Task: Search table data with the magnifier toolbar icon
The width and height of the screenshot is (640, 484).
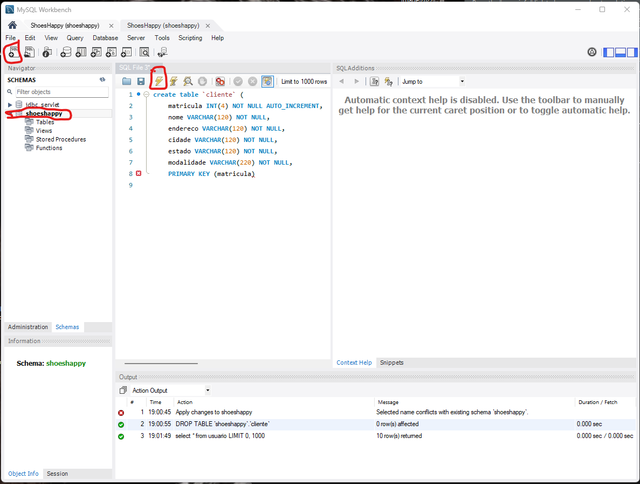Action: coord(144,52)
